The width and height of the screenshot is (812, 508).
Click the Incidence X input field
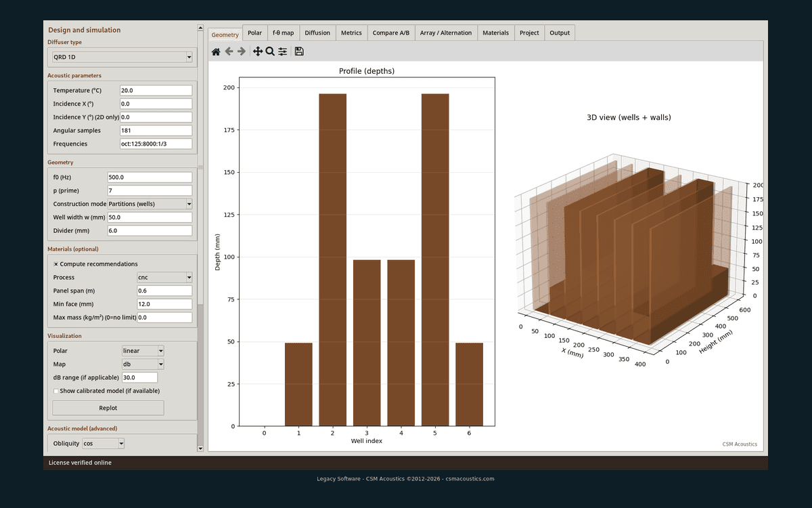tap(156, 104)
